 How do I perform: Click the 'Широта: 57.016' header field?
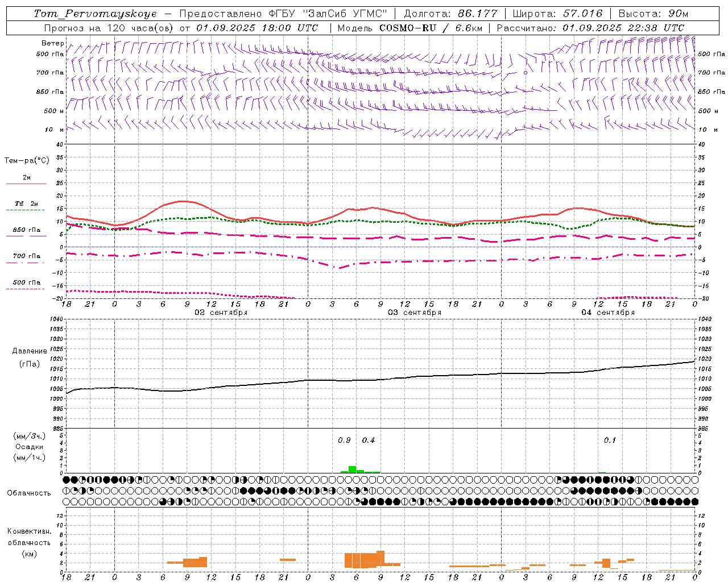click(557, 14)
